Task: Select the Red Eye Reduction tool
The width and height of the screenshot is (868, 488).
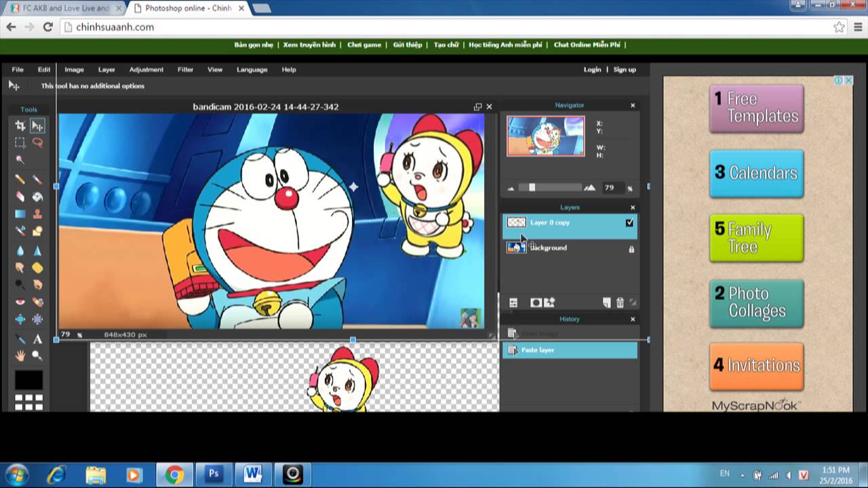Action: [20, 302]
